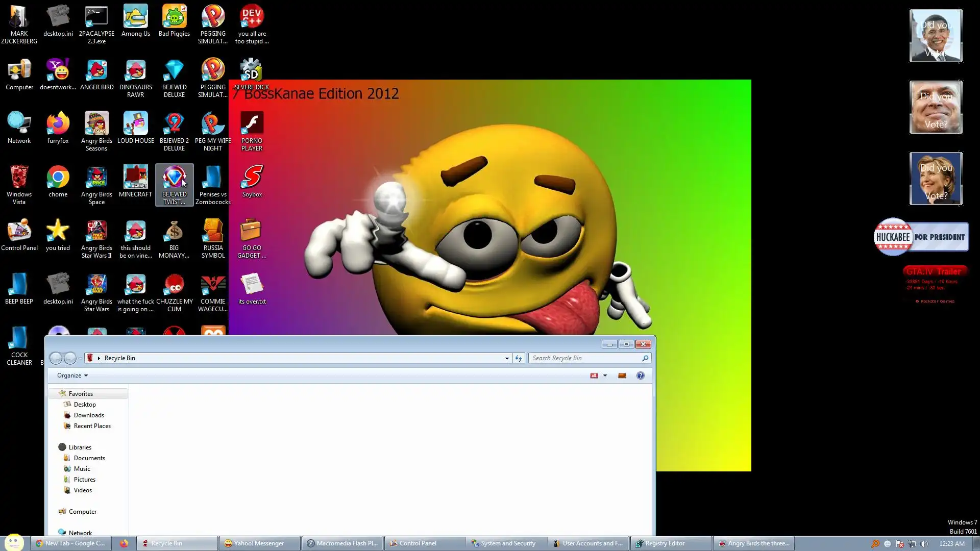Viewport: 980px width, 551px height.
Task: Click the refresh button beside address bar
Action: click(x=519, y=358)
